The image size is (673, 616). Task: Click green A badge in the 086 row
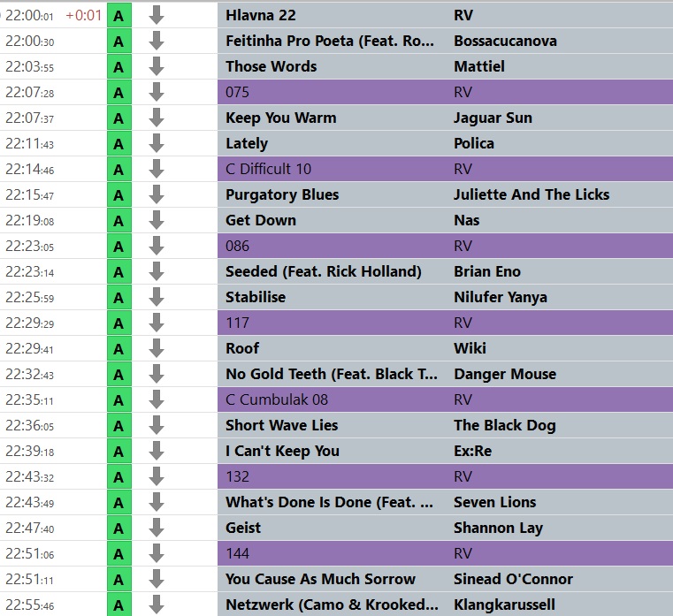[x=119, y=247]
